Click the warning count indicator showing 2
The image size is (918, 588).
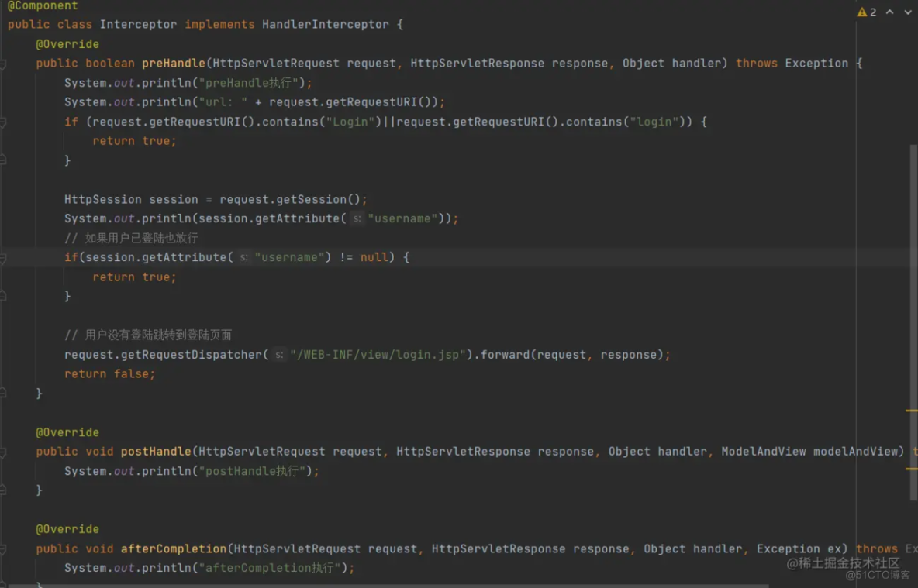pyautogui.click(x=867, y=12)
